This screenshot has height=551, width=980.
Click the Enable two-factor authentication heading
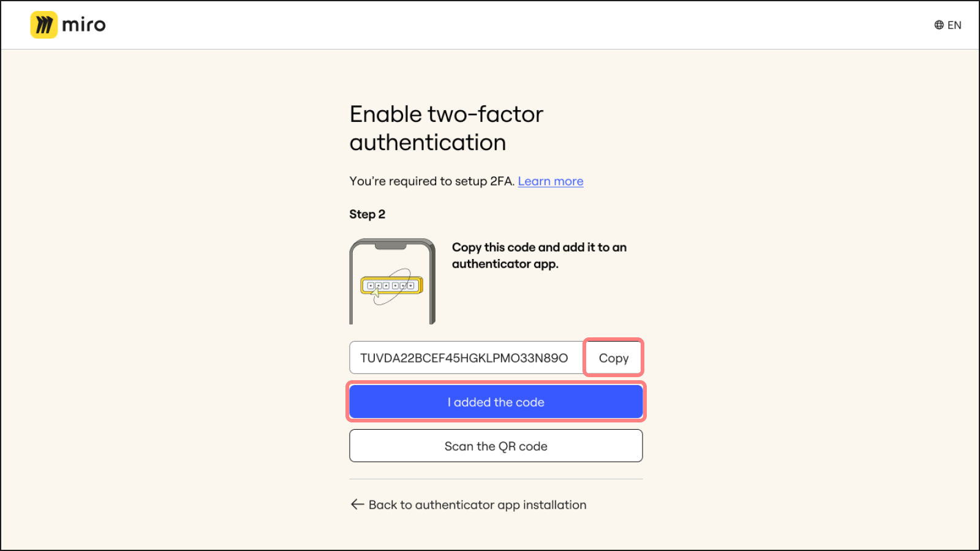[446, 128]
